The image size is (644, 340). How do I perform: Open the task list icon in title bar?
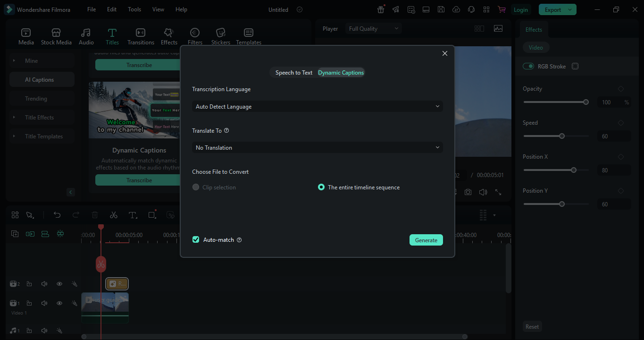click(411, 9)
